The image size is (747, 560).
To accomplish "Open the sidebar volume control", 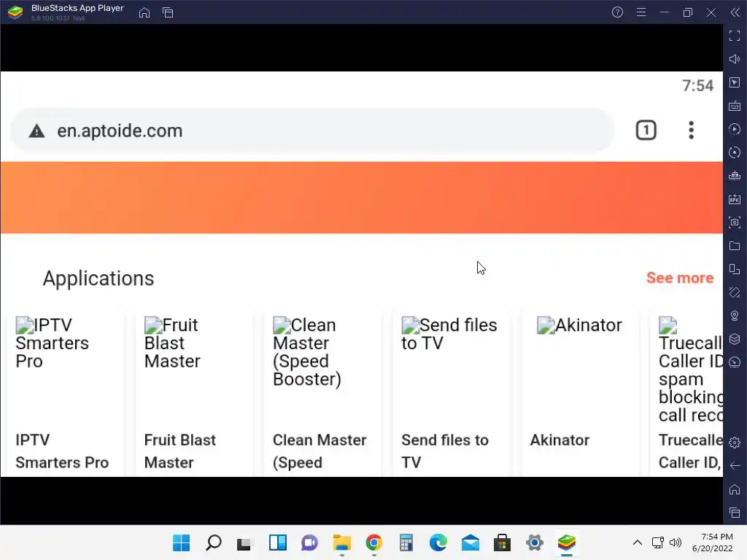I will [735, 59].
